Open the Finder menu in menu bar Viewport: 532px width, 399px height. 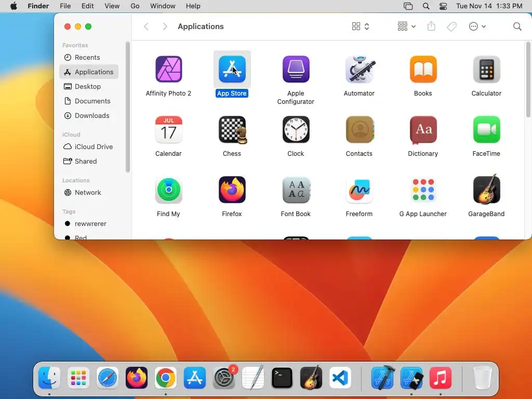coord(38,6)
